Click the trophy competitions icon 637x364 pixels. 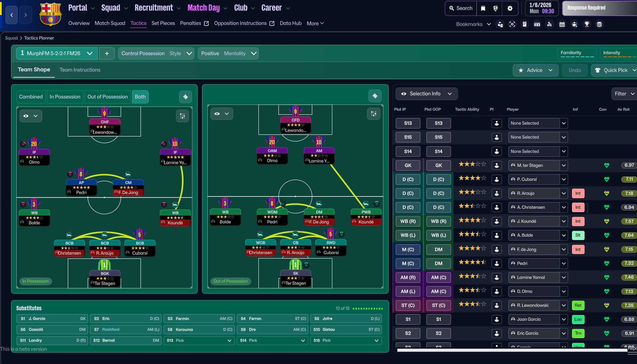(x=587, y=24)
